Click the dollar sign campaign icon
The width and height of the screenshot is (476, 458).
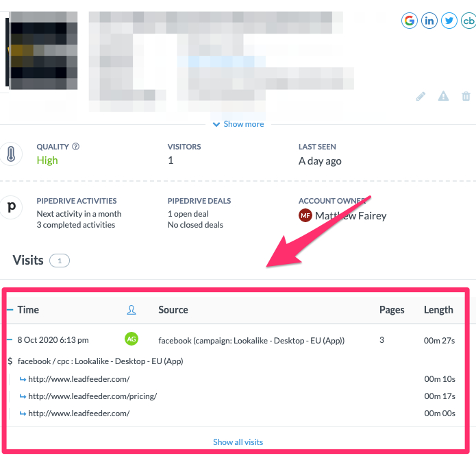(10, 361)
